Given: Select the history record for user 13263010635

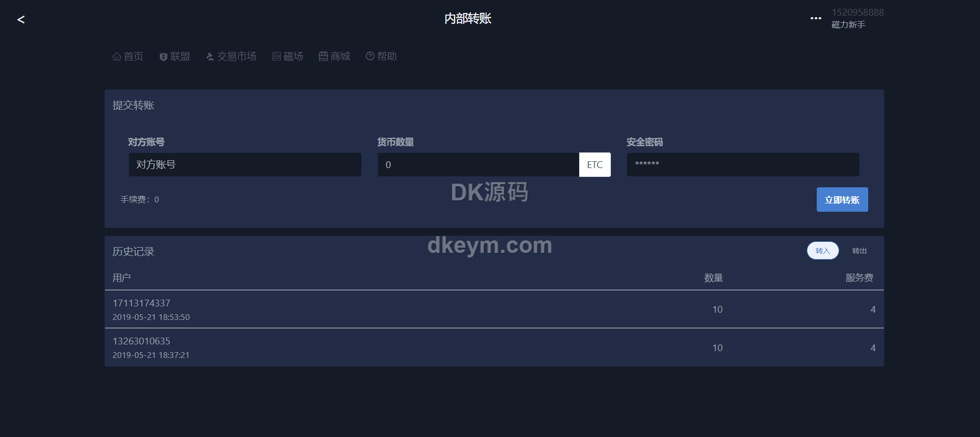Looking at the screenshot, I should point(494,348).
